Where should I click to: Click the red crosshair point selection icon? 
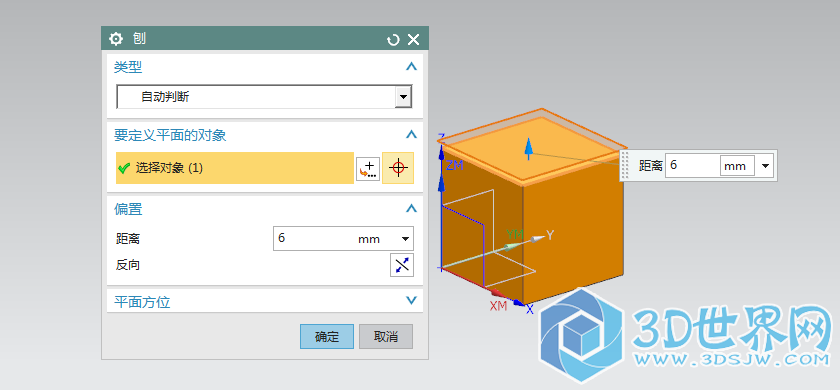[398, 168]
